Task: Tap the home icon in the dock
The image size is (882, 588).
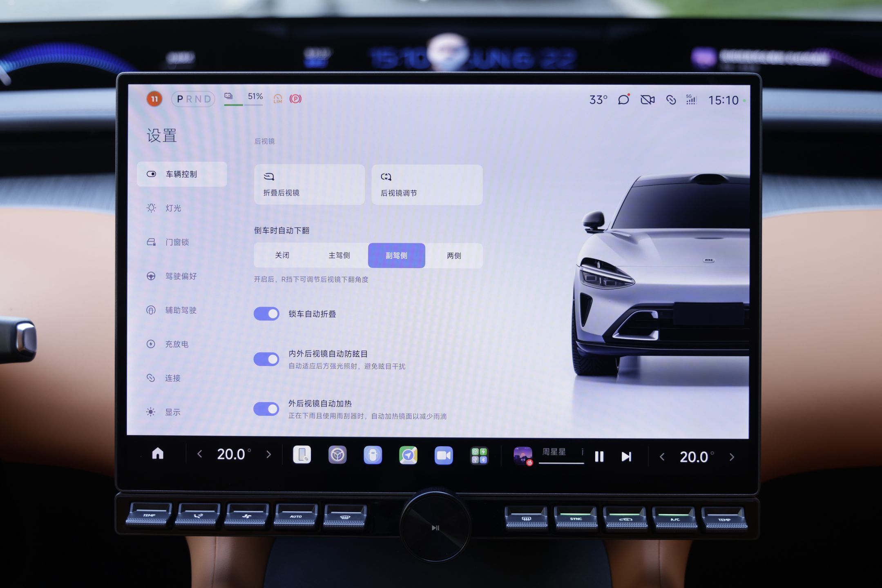Action: tap(158, 454)
